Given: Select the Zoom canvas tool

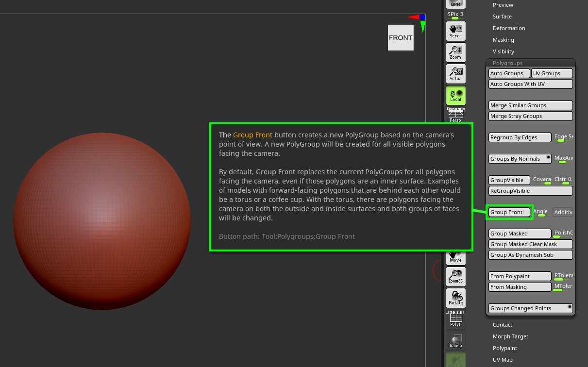Looking at the screenshot, I should pos(455,52).
